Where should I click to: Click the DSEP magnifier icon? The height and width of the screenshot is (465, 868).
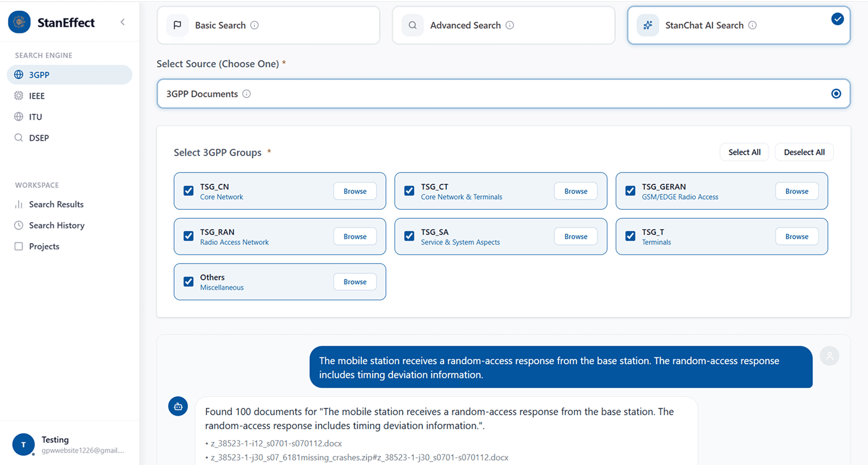tap(19, 137)
